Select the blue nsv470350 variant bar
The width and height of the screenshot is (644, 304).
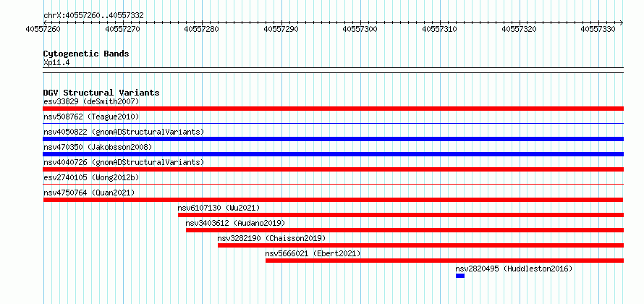[333, 154]
